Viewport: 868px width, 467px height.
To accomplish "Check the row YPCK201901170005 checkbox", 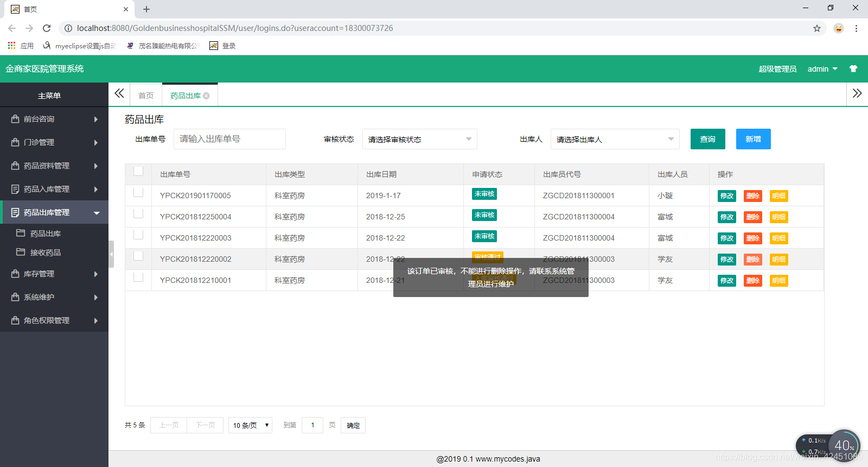I will pos(138,193).
